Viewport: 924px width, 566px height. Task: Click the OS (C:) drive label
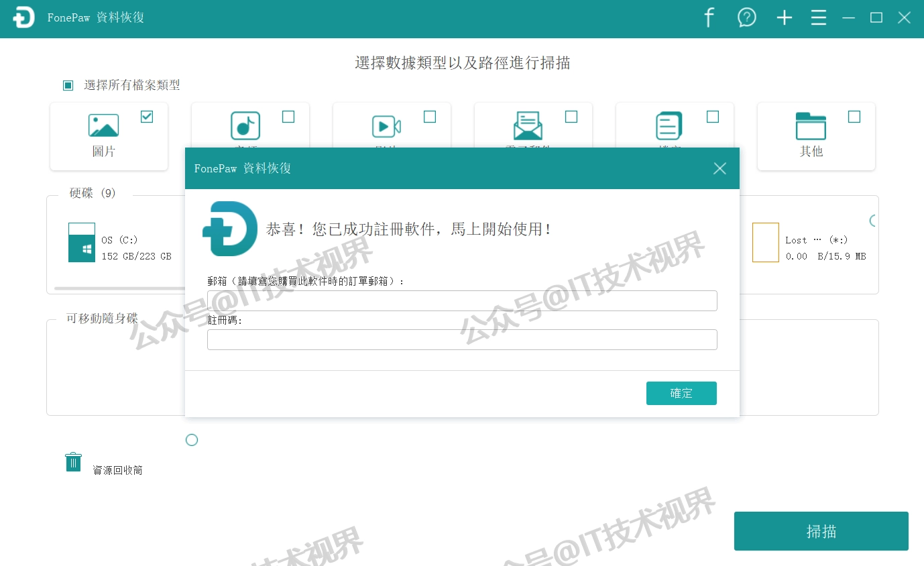click(119, 239)
